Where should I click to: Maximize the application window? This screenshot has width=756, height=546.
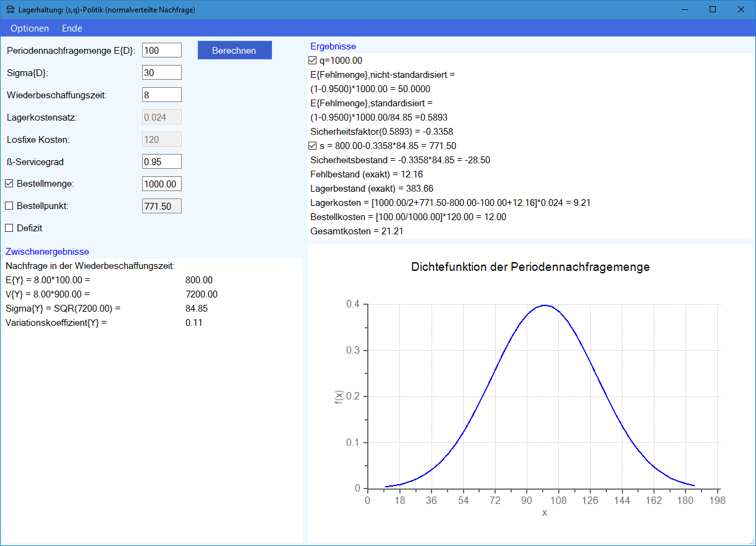pos(712,9)
